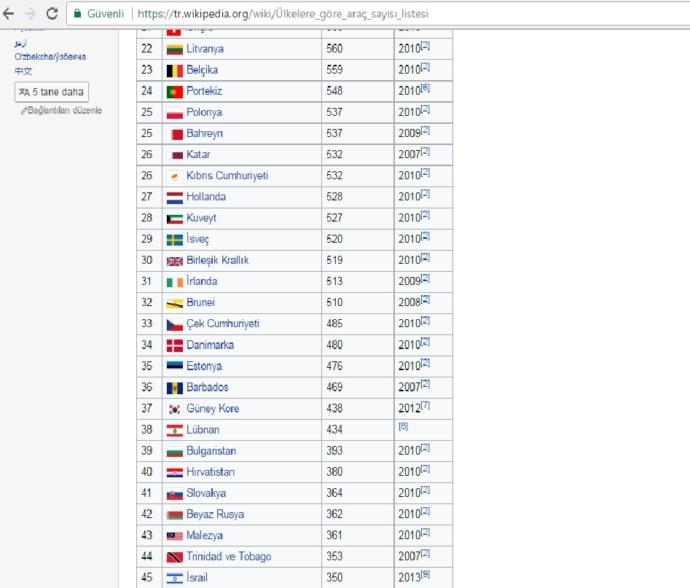Open the Trinidad ve Tobago link
This screenshot has height=588, width=690.
pyautogui.click(x=229, y=557)
